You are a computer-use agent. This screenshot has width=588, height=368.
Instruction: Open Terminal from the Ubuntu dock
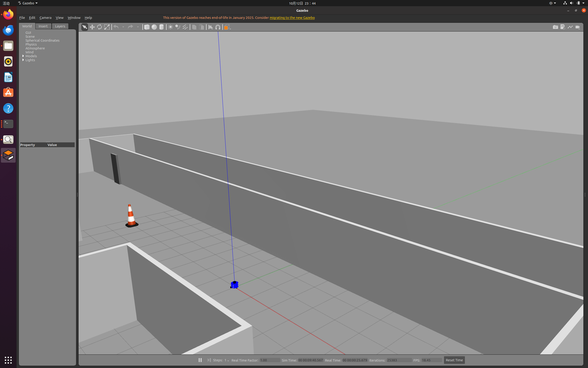coord(8,124)
